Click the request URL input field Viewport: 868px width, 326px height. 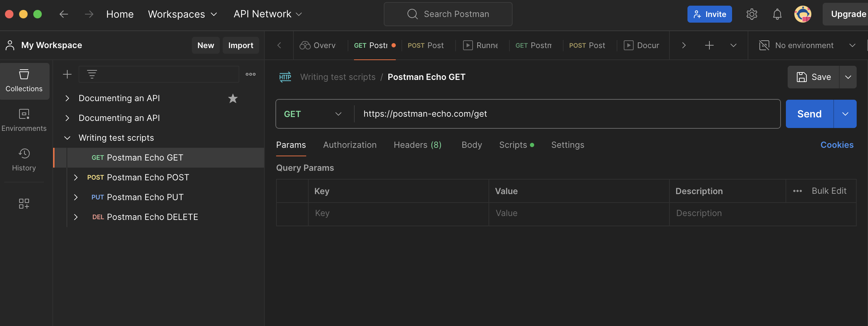point(566,114)
